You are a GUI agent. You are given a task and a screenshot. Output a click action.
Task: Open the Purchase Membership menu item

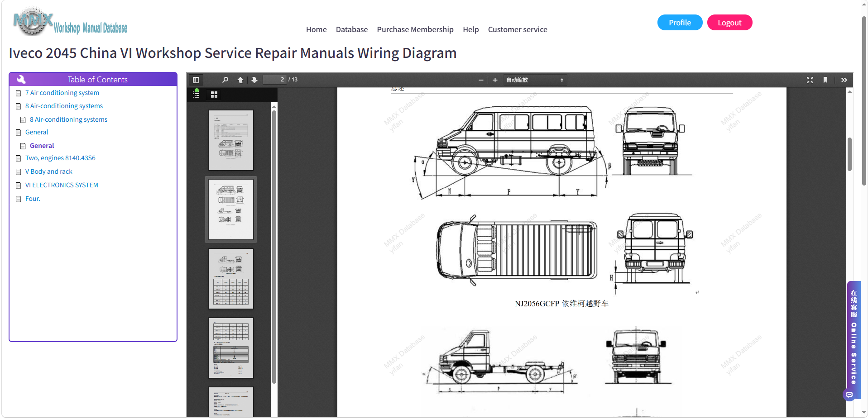tap(415, 29)
